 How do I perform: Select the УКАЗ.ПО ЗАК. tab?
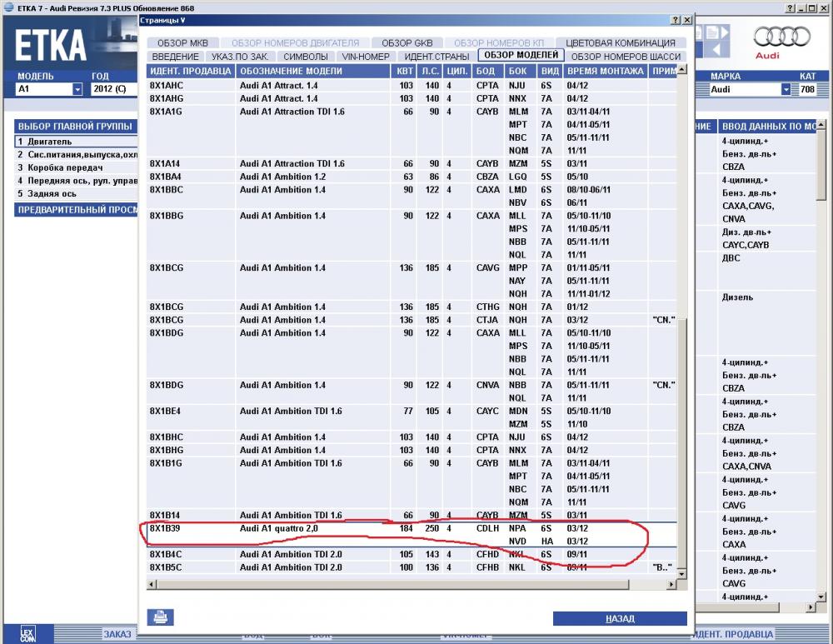coord(240,57)
